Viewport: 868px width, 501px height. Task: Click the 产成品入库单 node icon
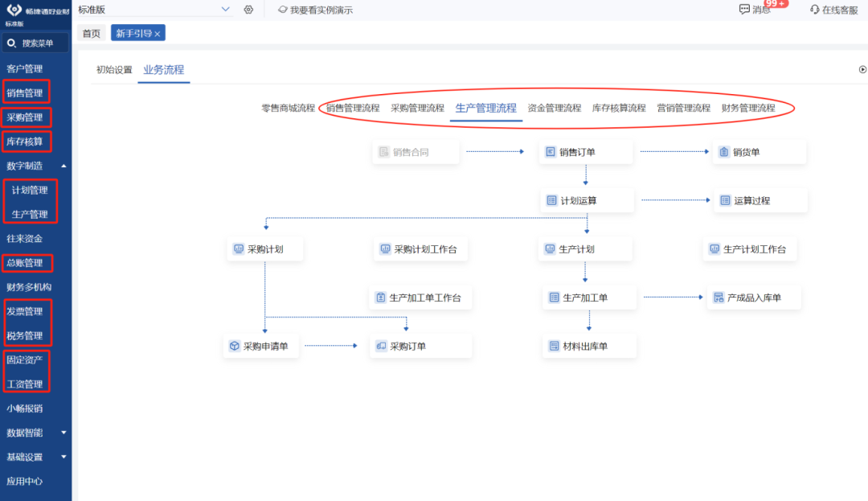click(x=719, y=298)
